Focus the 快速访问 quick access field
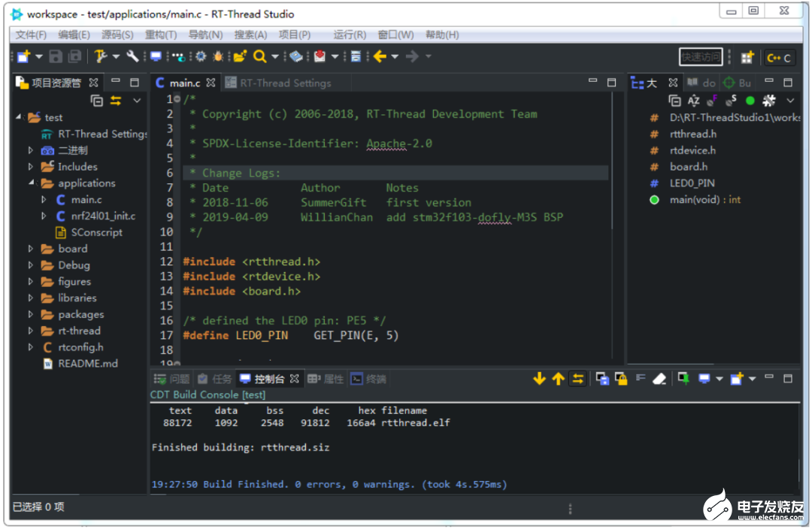The height and width of the screenshot is (529, 812). 701,57
